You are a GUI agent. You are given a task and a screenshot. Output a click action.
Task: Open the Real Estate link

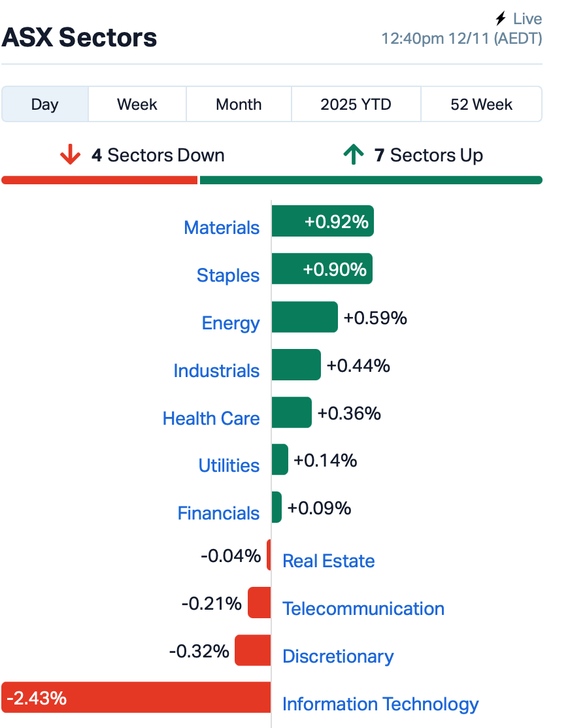click(328, 561)
